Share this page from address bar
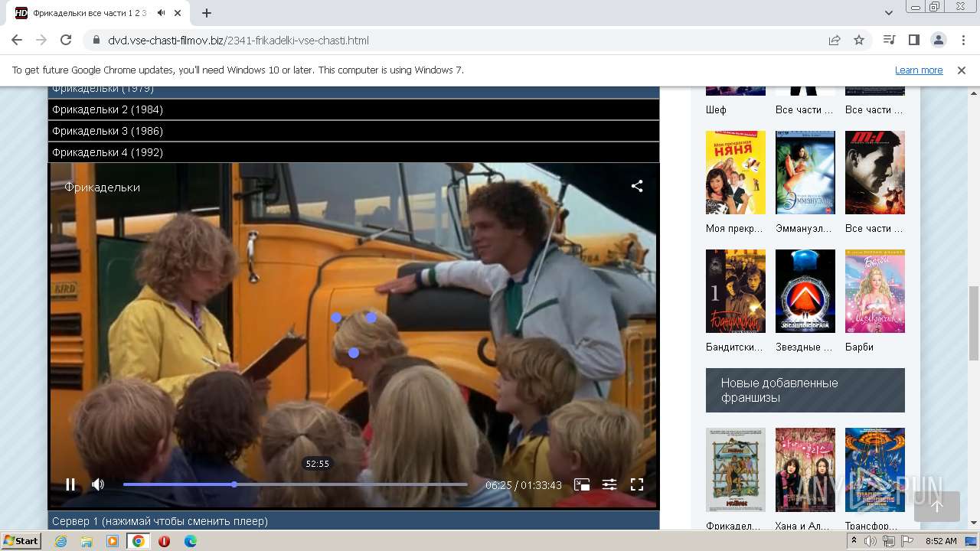This screenshot has height=551, width=980. [x=835, y=41]
